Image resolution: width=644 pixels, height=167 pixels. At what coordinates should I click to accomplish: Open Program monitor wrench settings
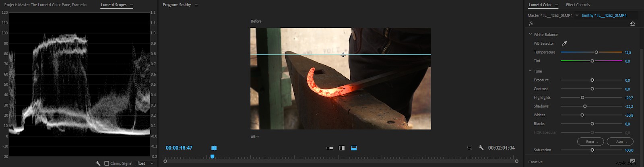click(x=481, y=148)
